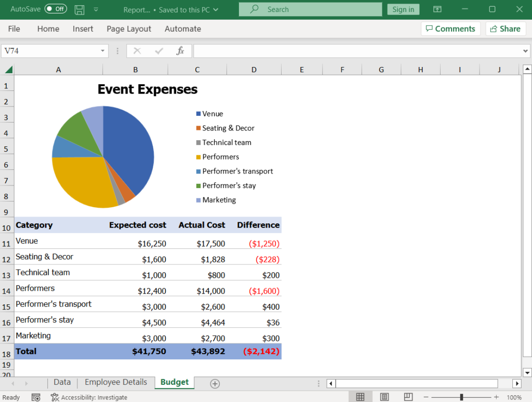Click the Share button
532x402 pixels.
(x=505, y=29)
